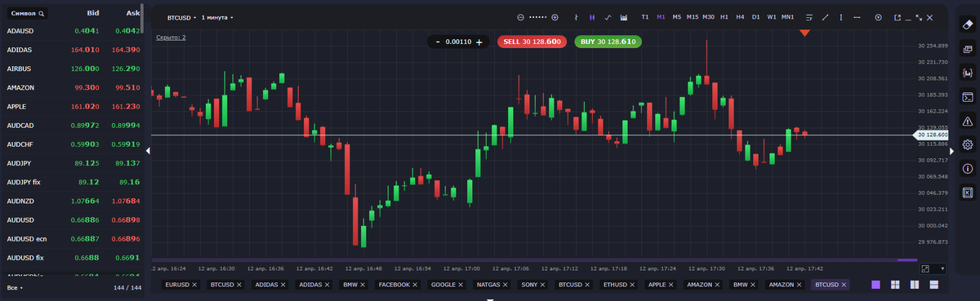Switch to the M15 timeframe
This screenshot has height=301, width=980.
click(692, 17)
